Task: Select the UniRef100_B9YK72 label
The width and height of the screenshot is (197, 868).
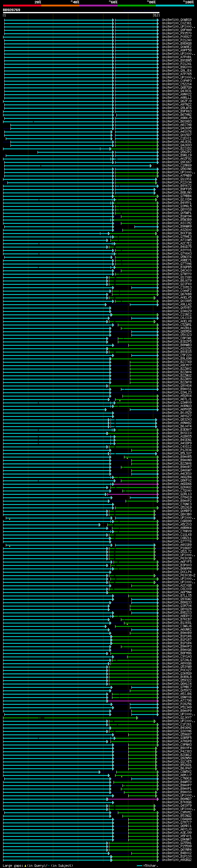Action: point(176,186)
